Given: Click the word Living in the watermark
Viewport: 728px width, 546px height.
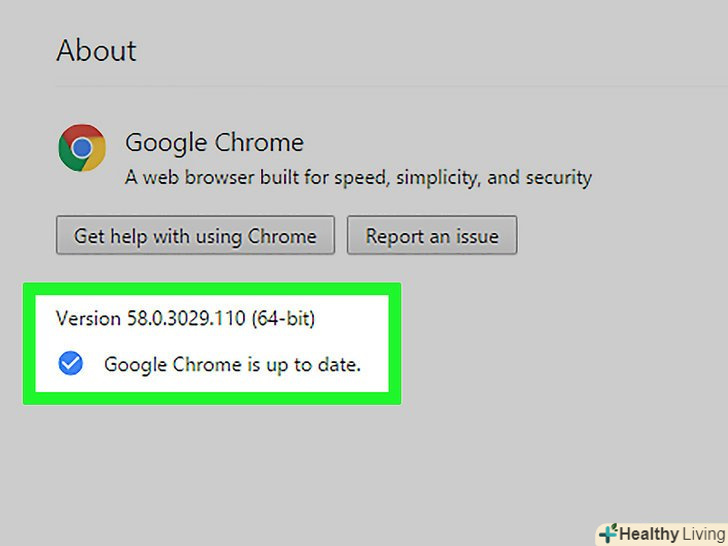Looking at the screenshot, I should click(x=702, y=533).
